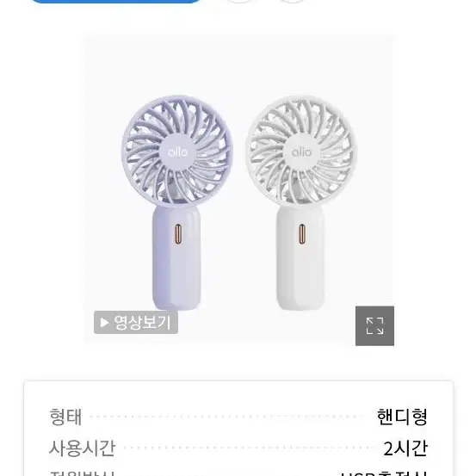Viewport: 476px width, 476px height.
Task: Click the power switch on purple fan handle
Action: tap(178, 234)
